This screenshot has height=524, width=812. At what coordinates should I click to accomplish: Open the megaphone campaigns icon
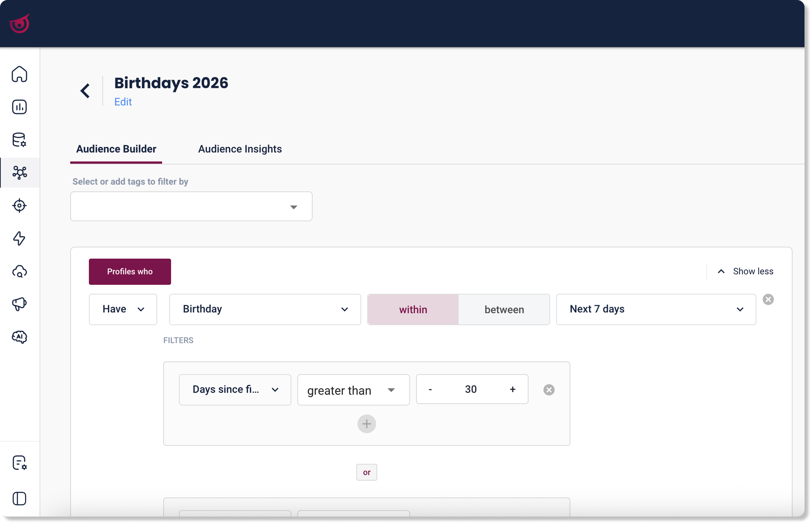point(19,304)
